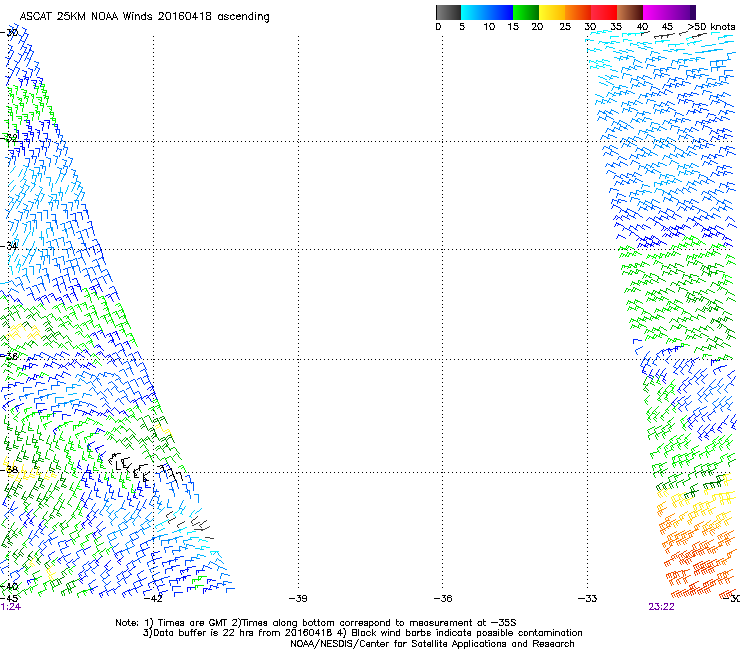This screenshot has width=740, height=650.
Task: Click the cyan 5-10 knots legend segment
Action: pyautogui.click(x=474, y=12)
